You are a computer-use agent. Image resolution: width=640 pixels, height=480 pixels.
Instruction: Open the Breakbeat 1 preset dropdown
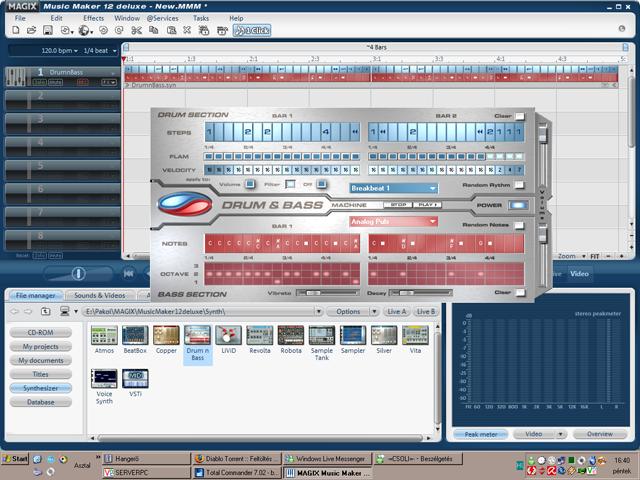click(393, 188)
